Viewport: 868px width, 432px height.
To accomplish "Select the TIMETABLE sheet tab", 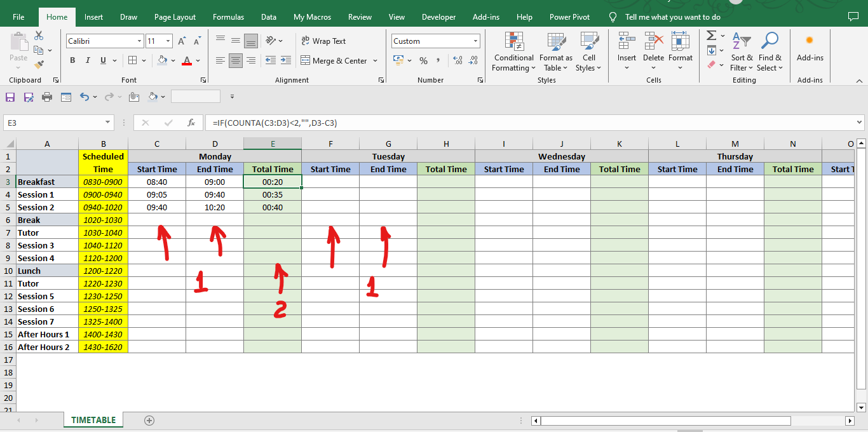I will click(x=93, y=420).
